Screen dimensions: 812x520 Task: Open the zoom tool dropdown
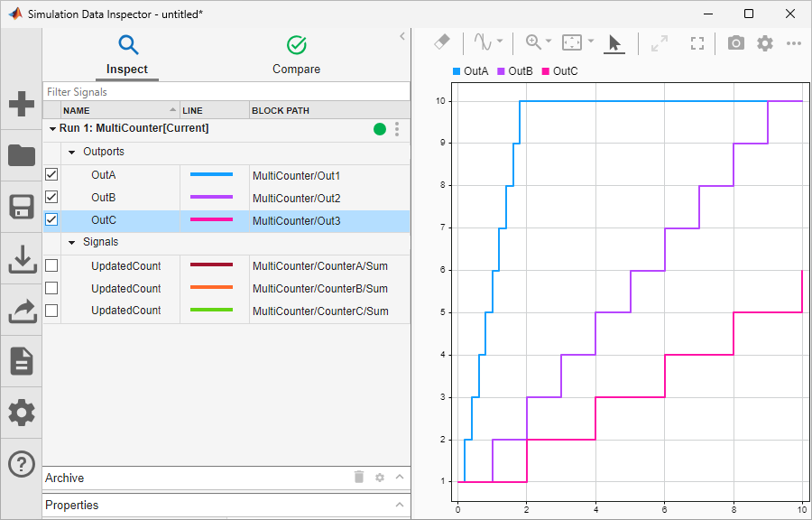tap(547, 42)
